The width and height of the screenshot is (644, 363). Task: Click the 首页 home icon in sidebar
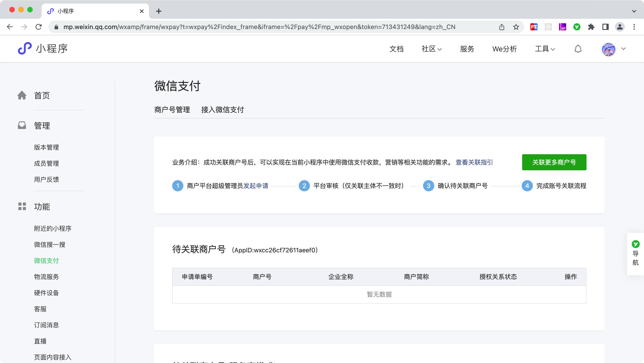[x=22, y=95]
